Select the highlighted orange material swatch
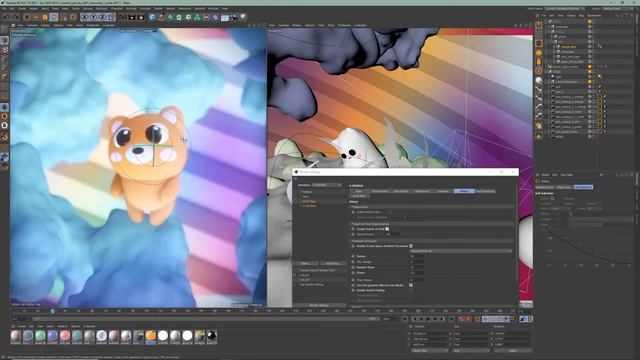This screenshot has width=640, height=360. coord(151,336)
